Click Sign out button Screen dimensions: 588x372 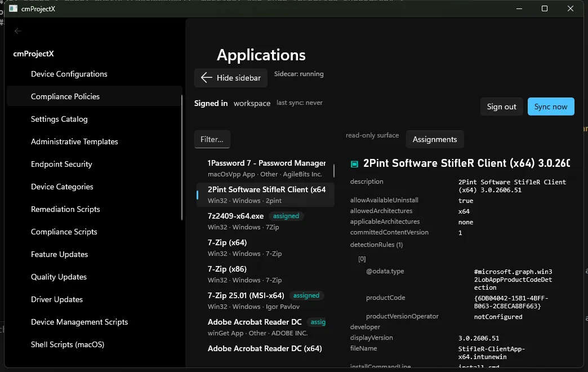click(501, 107)
